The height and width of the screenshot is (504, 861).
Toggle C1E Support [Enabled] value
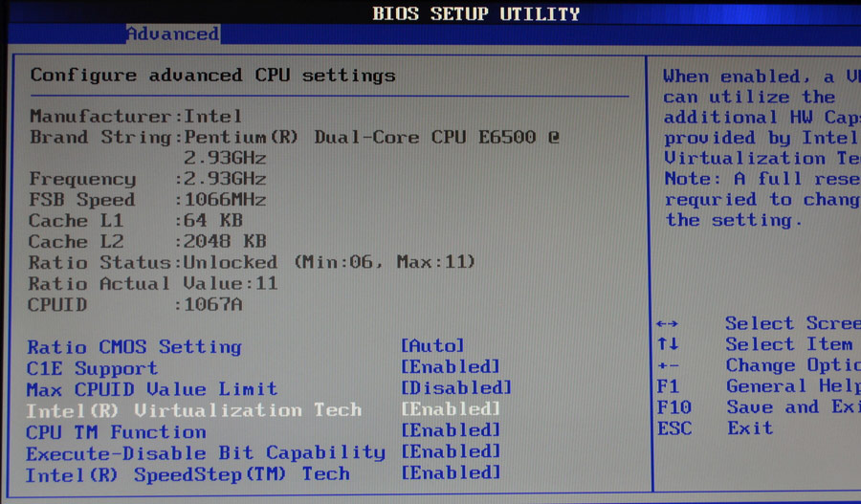pos(451,366)
